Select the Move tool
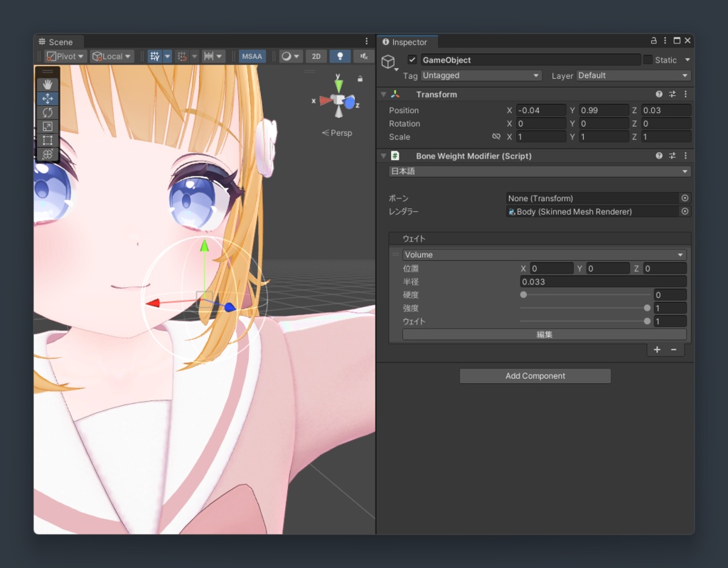The image size is (728, 568). pyautogui.click(x=48, y=99)
